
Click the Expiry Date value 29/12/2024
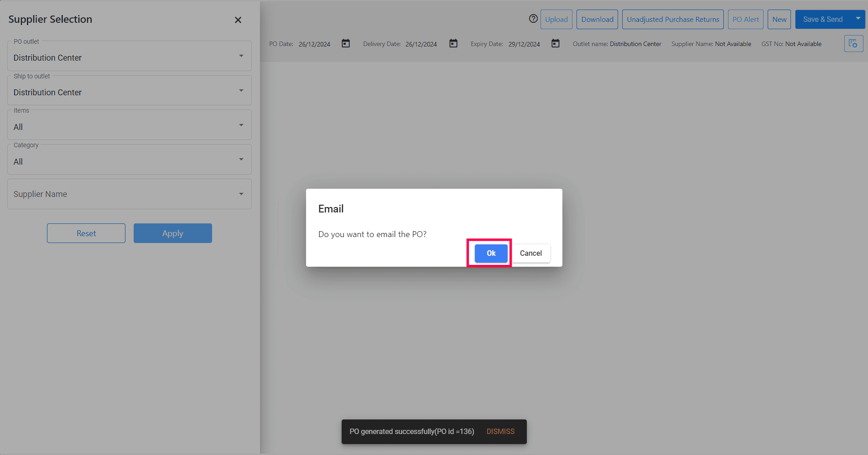pos(524,44)
